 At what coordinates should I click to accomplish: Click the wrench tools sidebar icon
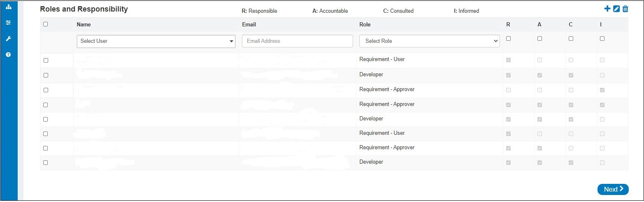[x=8, y=39]
